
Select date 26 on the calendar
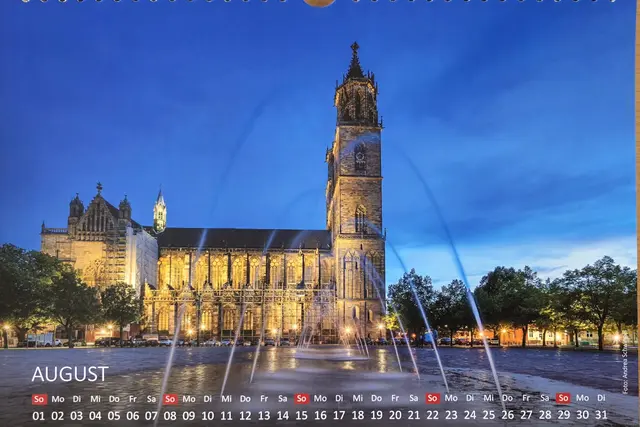click(x=507, y=415)
